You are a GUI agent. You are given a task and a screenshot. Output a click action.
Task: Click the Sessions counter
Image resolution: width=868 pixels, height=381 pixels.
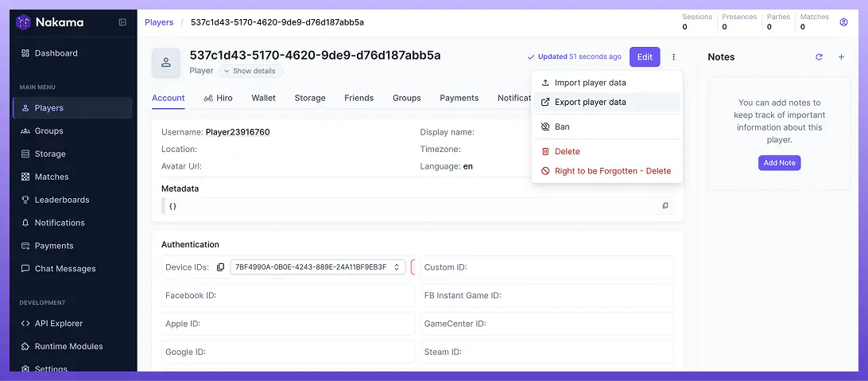click(697, 21)
